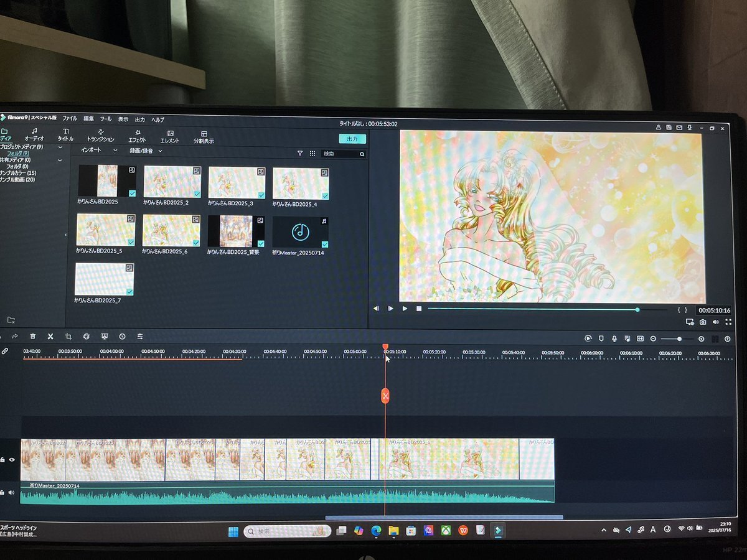Take a snapshot with the camera icon
747x560 pixels.
(703, 322)
